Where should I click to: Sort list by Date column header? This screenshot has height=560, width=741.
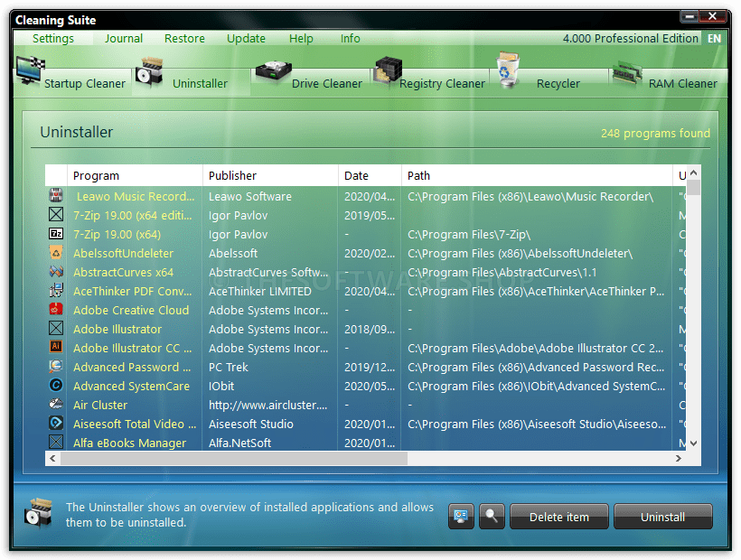pos(370,175)
